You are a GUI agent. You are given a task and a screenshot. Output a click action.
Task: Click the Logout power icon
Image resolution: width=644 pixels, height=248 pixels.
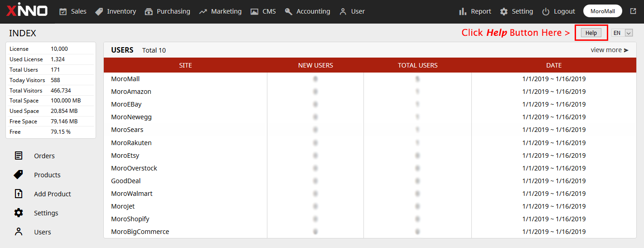(x=546, y=11)
